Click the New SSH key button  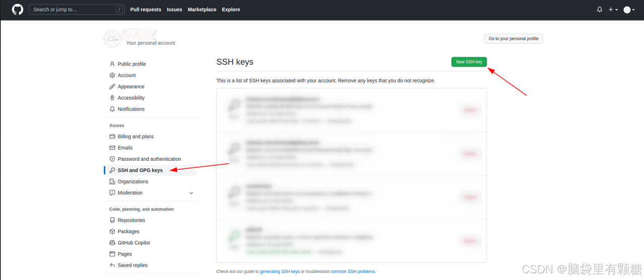469,62
